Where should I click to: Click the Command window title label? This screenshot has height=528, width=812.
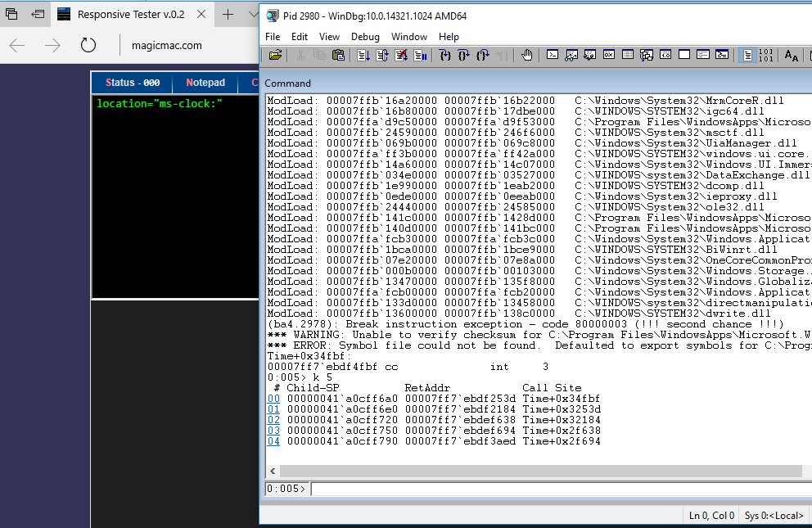287,83
